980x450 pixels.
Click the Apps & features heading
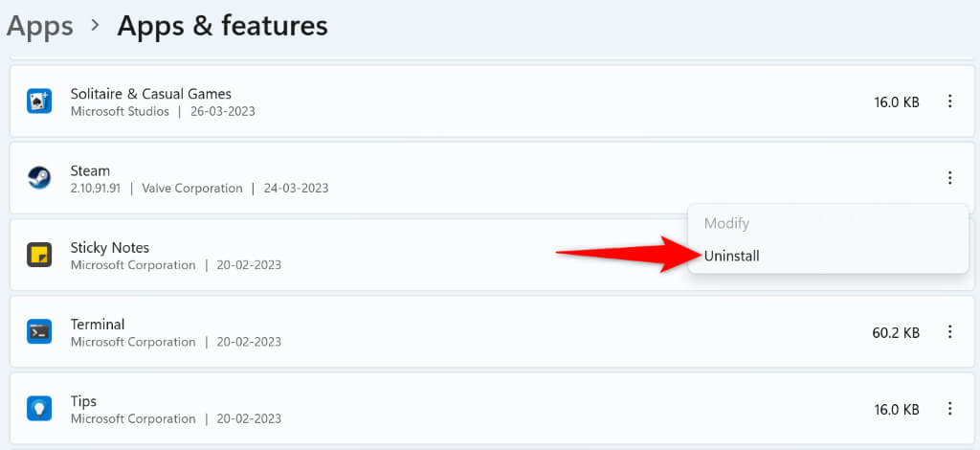coord(222,26)
